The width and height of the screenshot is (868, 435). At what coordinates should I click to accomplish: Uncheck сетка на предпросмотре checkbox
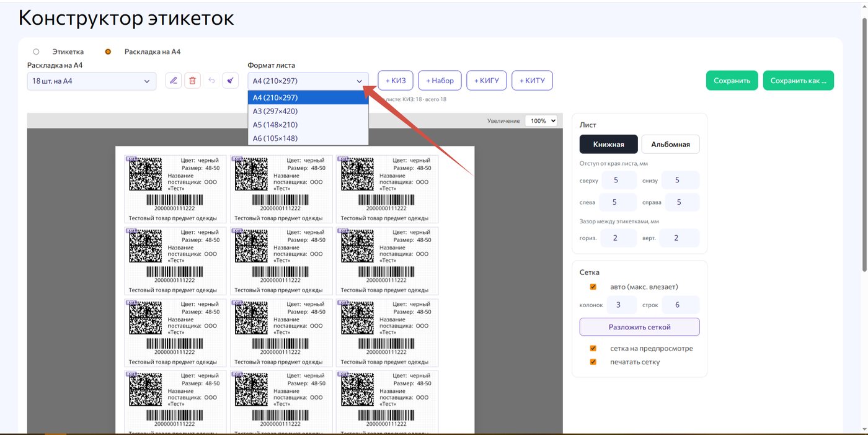tap(593, 348)
